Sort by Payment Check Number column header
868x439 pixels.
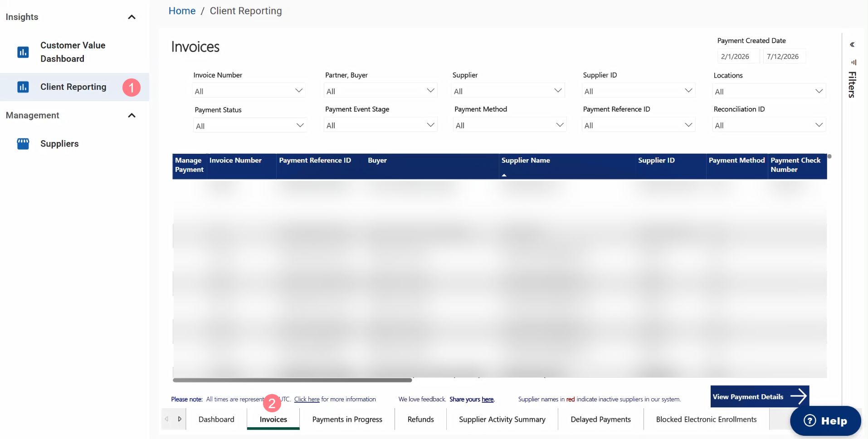[x=795, y=165]
